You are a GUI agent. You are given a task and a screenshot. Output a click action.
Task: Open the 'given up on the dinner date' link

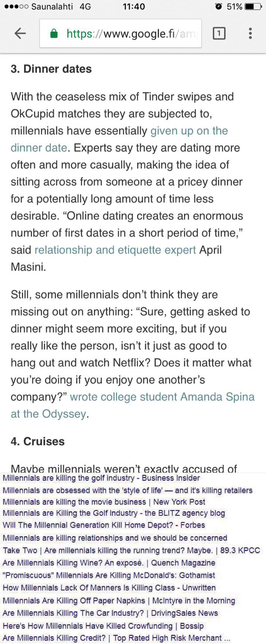coord(189,131)
